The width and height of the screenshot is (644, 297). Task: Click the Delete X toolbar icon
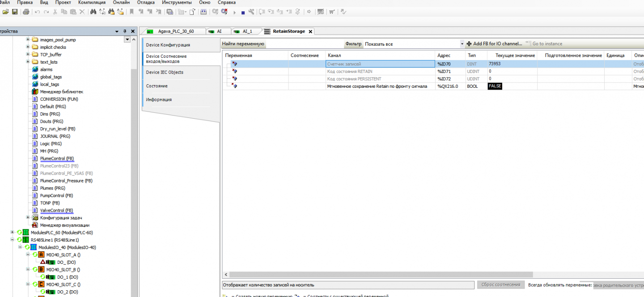pos(82,12)
